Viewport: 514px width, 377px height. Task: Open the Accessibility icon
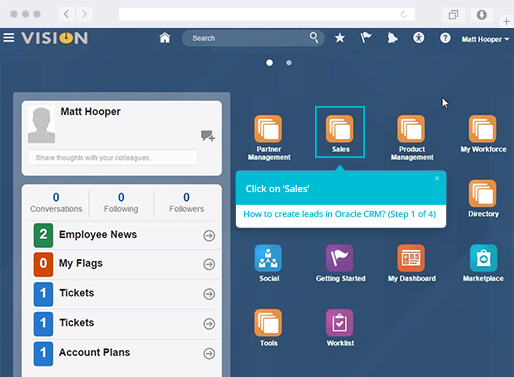click(419, 38)
